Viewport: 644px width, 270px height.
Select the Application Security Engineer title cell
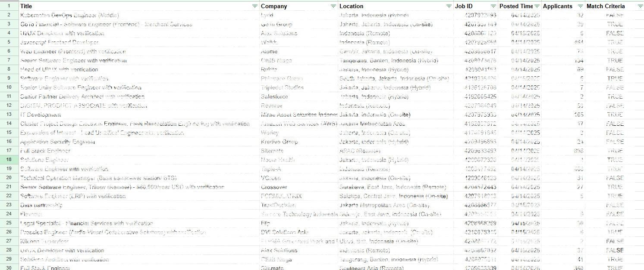click(139, 142)
